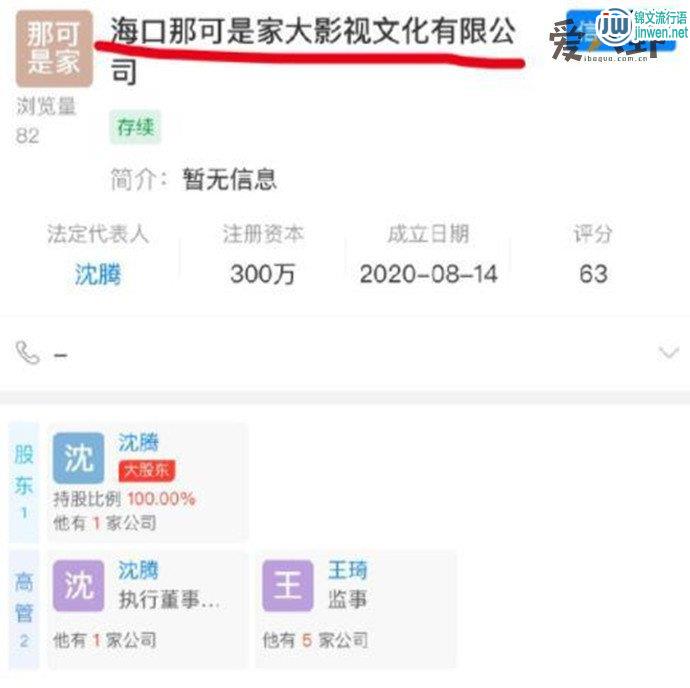Click the company name title
Viewport: 690px width, 688px height.
point(313,50)
